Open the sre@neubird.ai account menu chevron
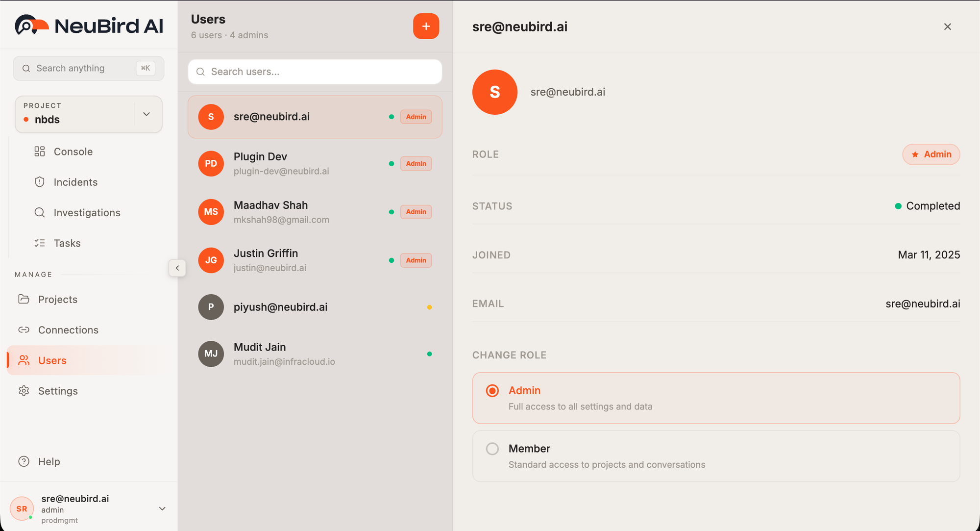Image resolution: width=980 pixels, height=531 pixels. pos(162,508)
